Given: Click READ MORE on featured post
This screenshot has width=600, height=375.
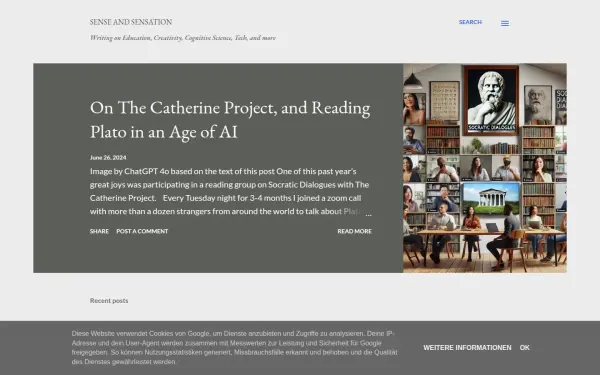Looking at the screenshot, I should click(354, 231).
